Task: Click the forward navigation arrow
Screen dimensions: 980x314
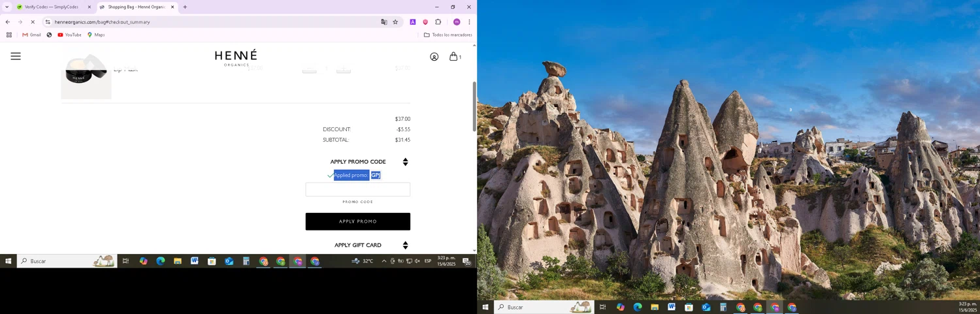Action: pyautogui.click(x=20, y=22)
